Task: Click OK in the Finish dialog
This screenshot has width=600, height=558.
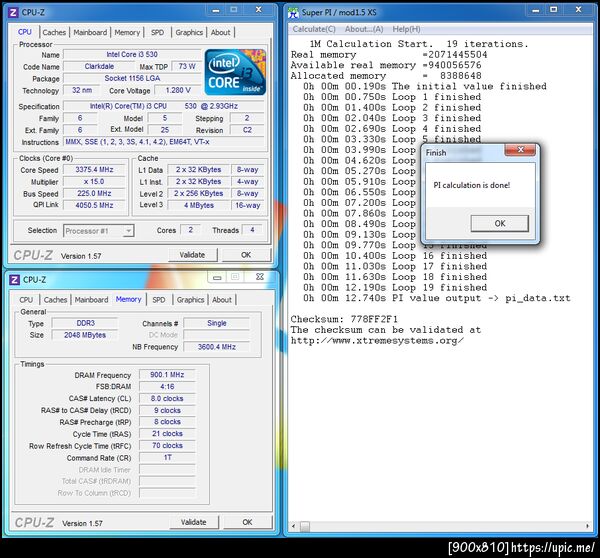Action: point(500,224)
